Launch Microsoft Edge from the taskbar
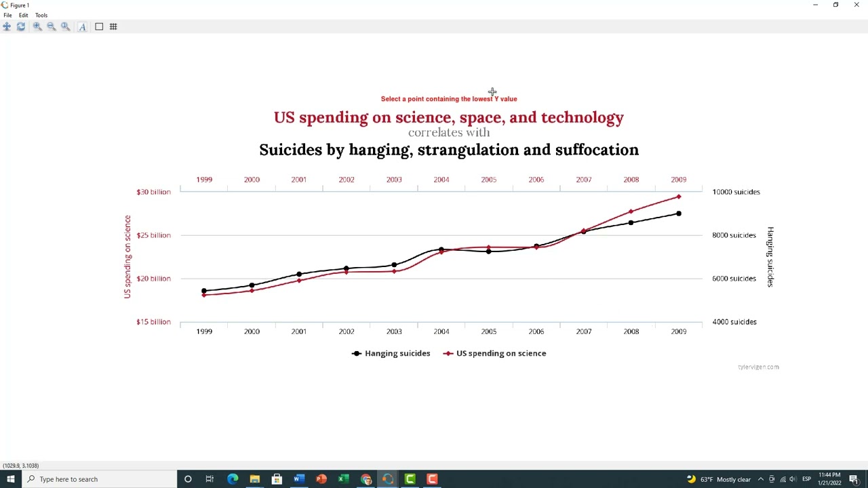This screenshot has width=868, height=488. 233,479
